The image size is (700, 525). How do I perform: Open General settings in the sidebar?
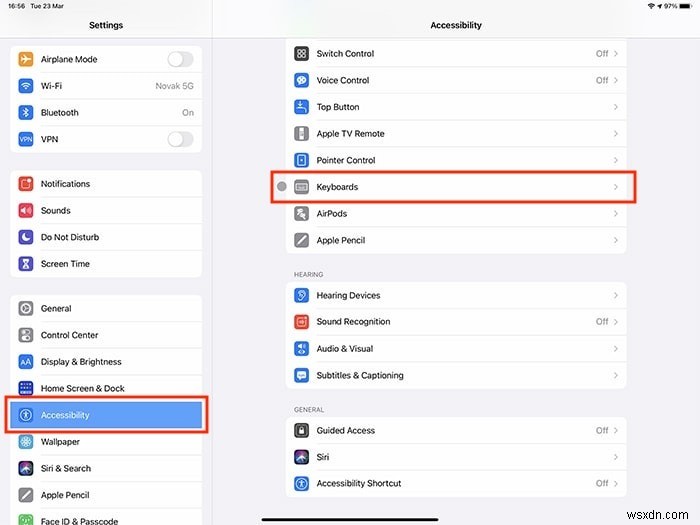pos(106,308)
